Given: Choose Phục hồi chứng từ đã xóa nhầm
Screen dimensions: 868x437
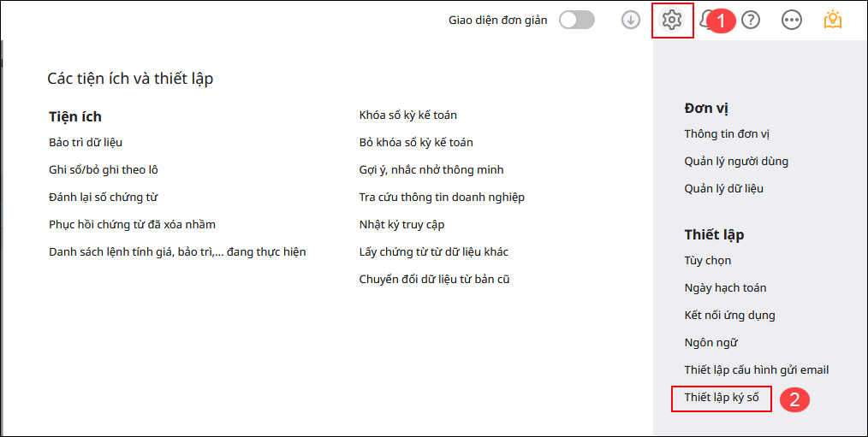Looking at the screenshot, I should tap(133, 225).
